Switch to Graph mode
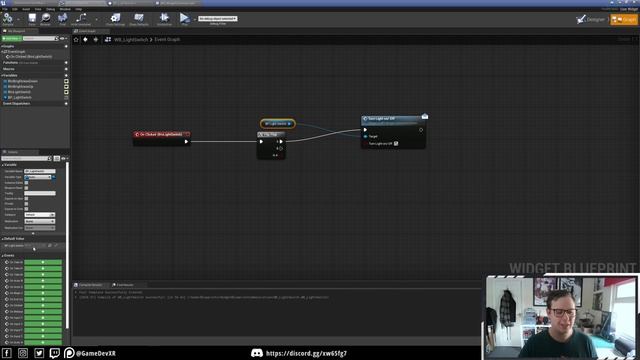 pyautogui.click(x=624, y=19)
